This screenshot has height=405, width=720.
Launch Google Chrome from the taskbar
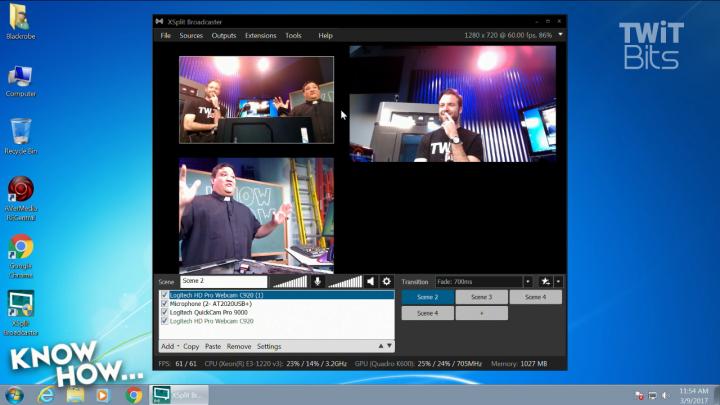[134, 394]
